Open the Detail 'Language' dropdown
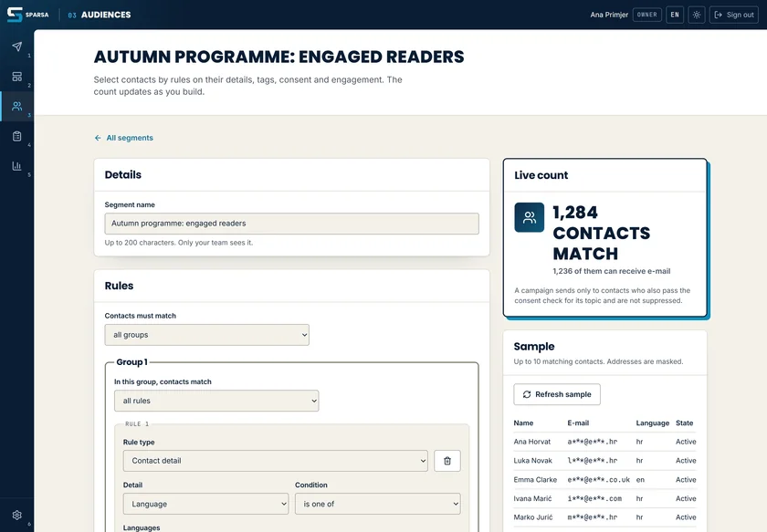Image resolution: width=767 pixels, height=532 pixels. [206, 504]
